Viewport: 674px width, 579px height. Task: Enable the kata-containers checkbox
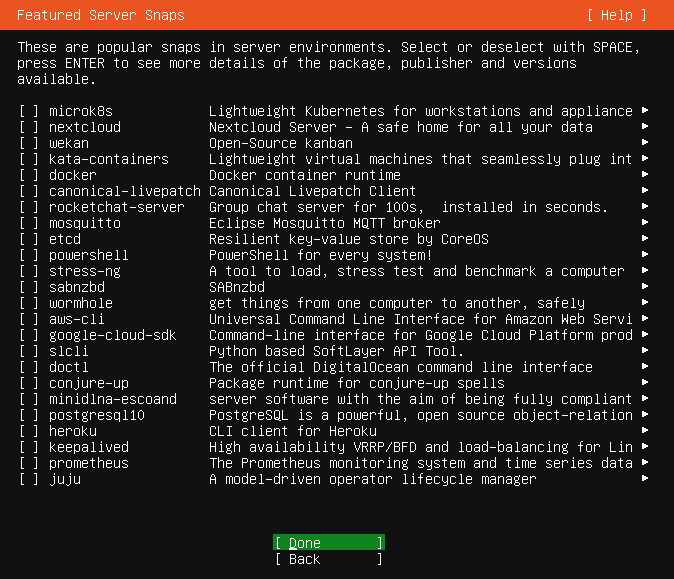[x=29, y=159]
